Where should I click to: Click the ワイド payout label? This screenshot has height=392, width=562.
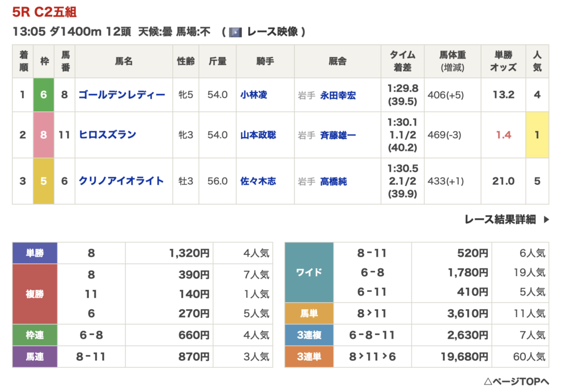[x=308, y=272]
